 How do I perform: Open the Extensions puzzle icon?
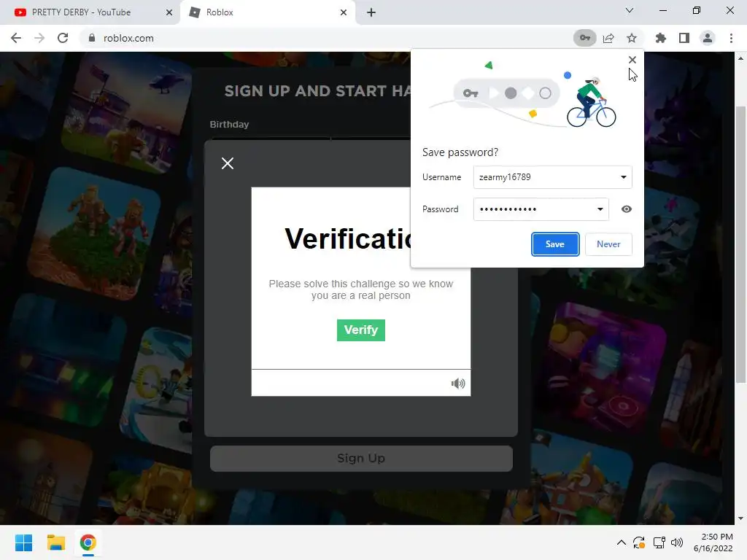(x=661, y=38)
